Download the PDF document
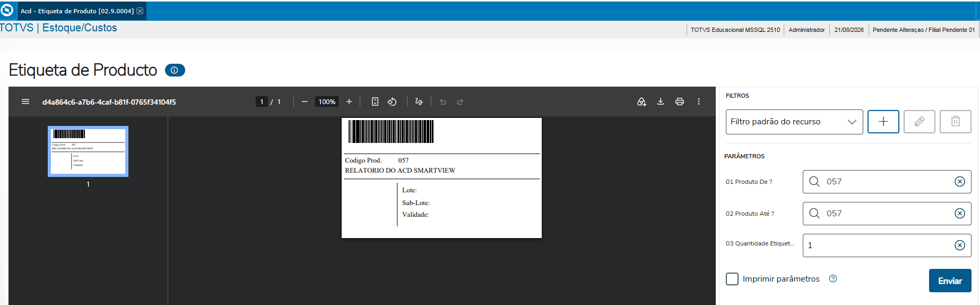The height and width of the screenshot is (305, 980). (661, 101)
